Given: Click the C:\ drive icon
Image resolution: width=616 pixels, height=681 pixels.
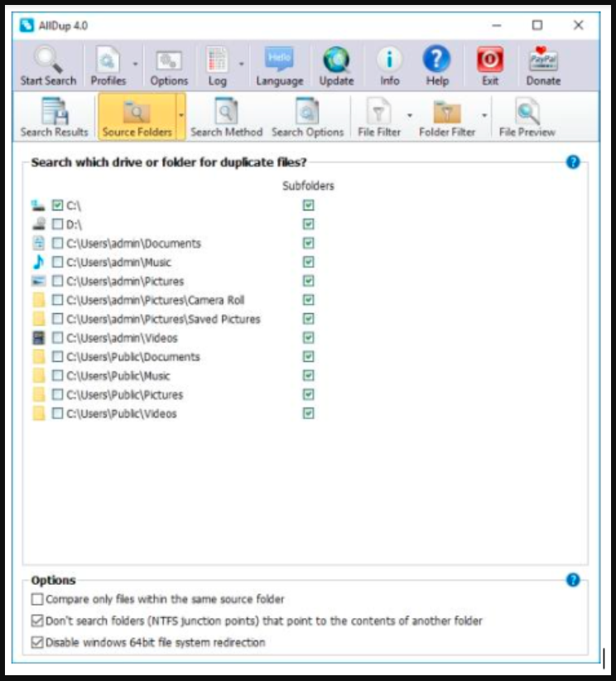Looking at the screenshot, I should tap(38, 205).
